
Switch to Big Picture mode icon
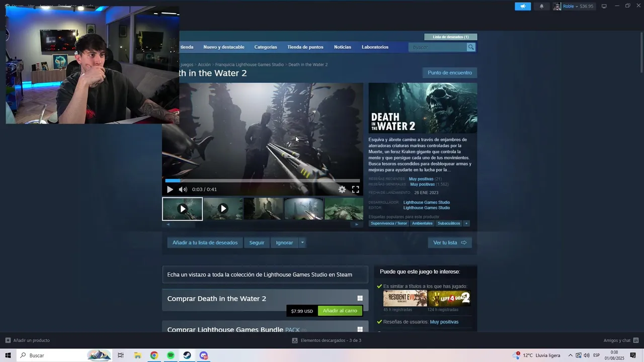pos(604,6)
